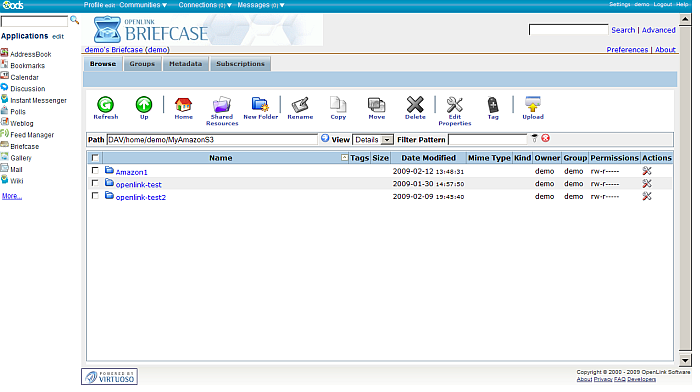Click the Tag toolbar icon
Screen dimensions: 700x392
[x=493, y=104]
